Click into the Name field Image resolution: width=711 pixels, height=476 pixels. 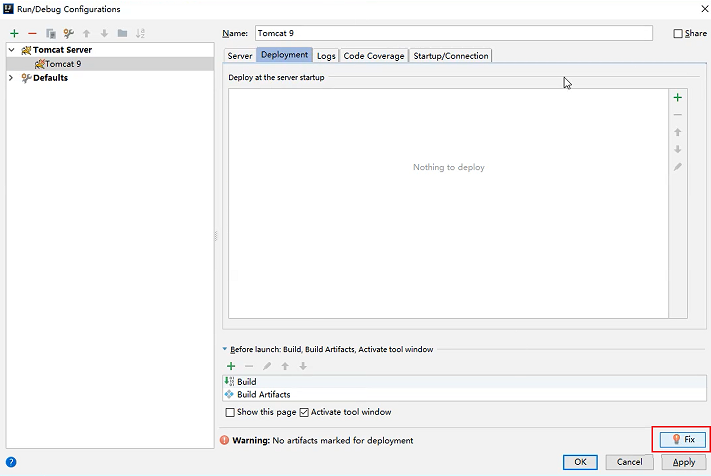(x=454, y=33)
